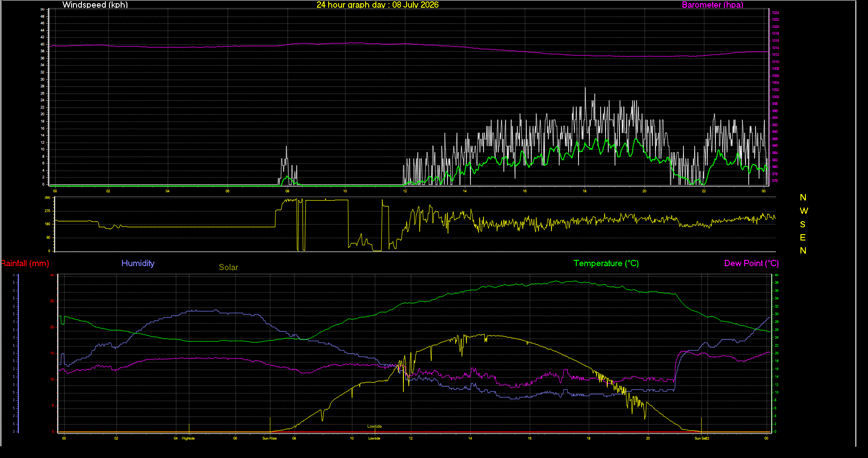Select the Rainfall (mm) legend label
This screenshot has height=458, width=868.
tap(25, 263)
